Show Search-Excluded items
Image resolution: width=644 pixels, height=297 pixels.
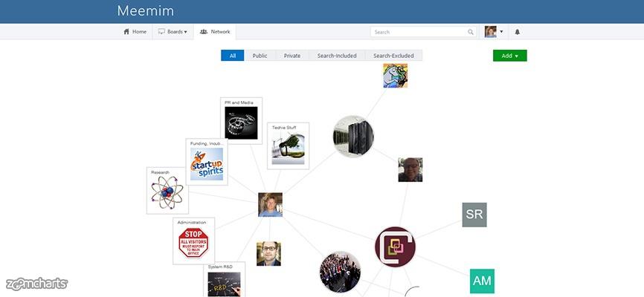point(393,56)
